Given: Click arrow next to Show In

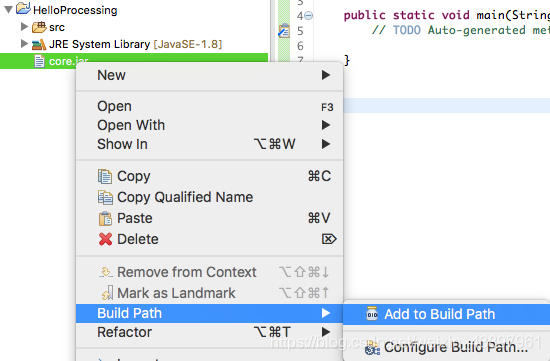Looking at the screenshot, I should coord(326,144).
